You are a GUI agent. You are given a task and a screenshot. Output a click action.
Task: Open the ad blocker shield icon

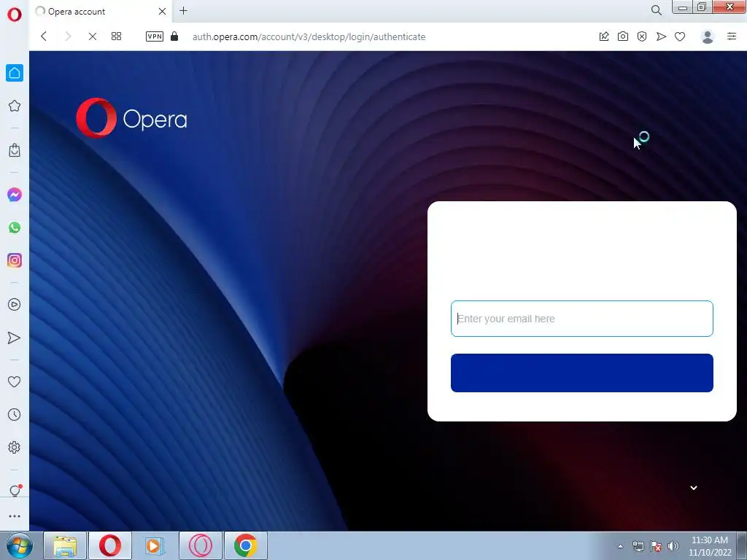(642, 36)
